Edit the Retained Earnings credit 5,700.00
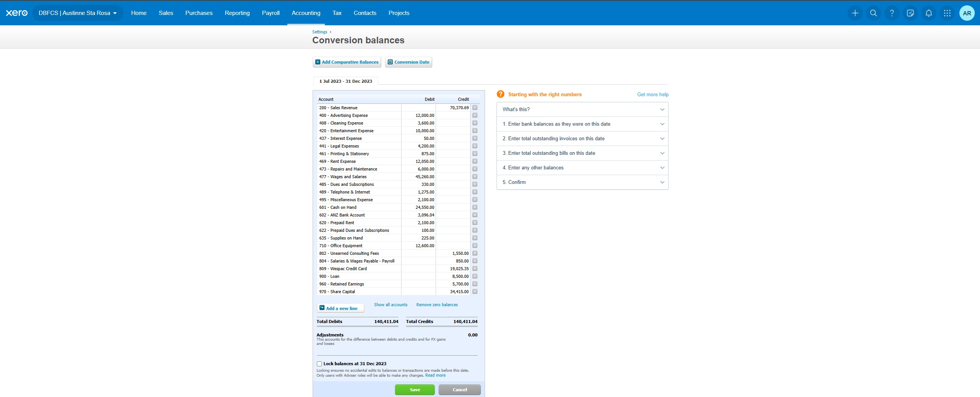 (453, 284)
